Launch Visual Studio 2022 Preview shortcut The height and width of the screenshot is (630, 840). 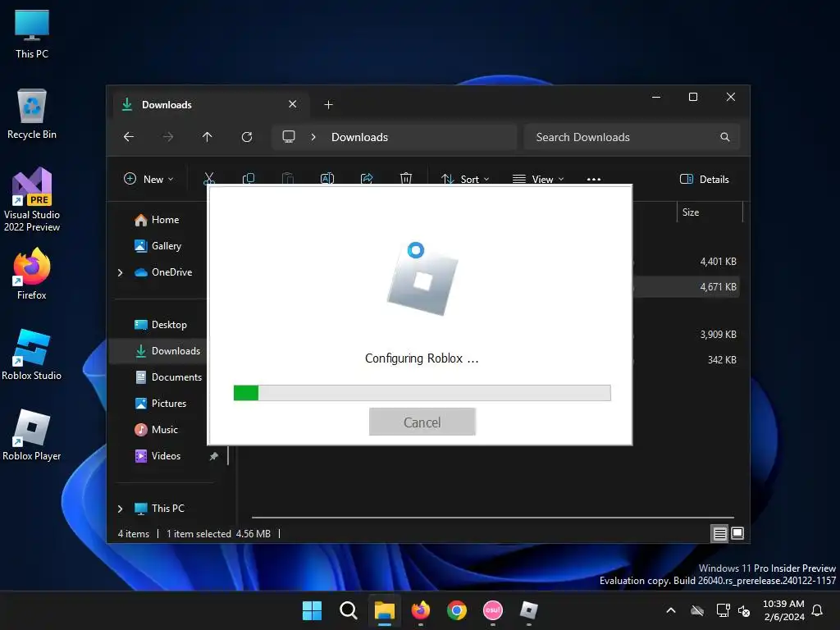coord(32,199)
